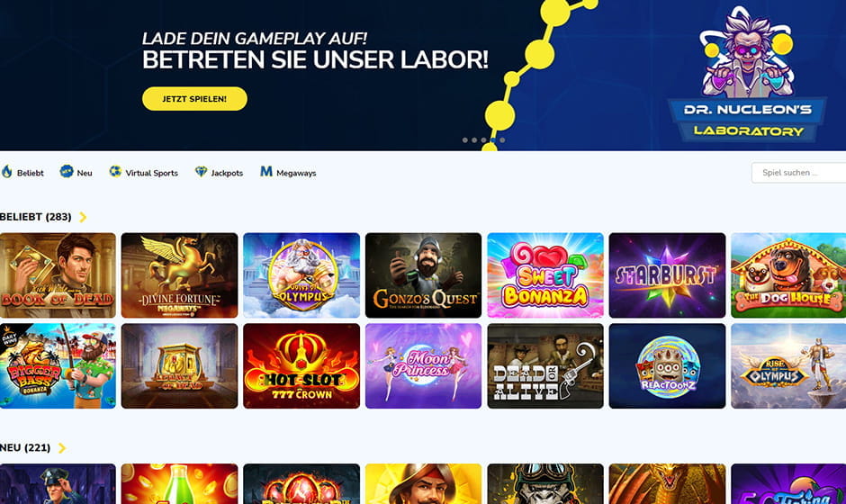Click the Megaways M icon

[266, 172]
